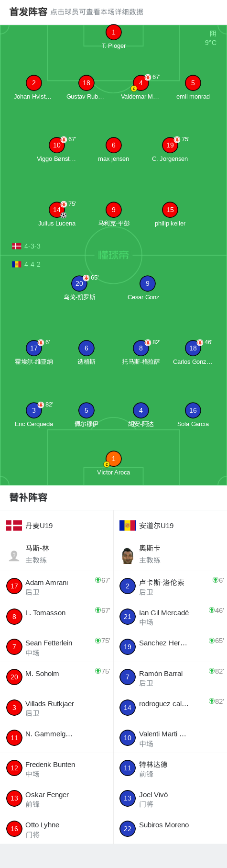Screen dimensions: 227x868
Task: Tap blue number 9 Cesar Gonz… icon
Action: [148, 283]
